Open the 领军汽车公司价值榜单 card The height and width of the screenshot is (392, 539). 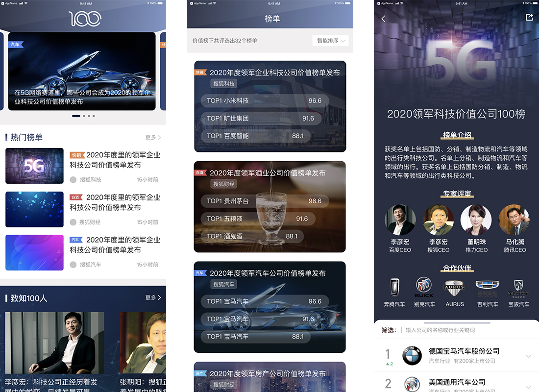point(270,307)
